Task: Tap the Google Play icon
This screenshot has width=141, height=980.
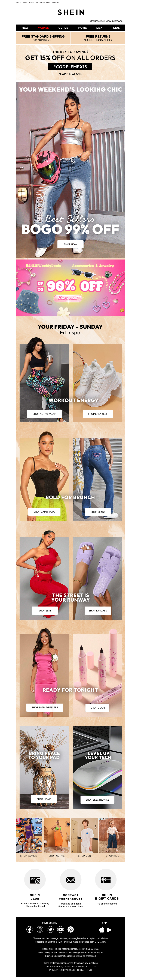Action: [x=109, y=930]
